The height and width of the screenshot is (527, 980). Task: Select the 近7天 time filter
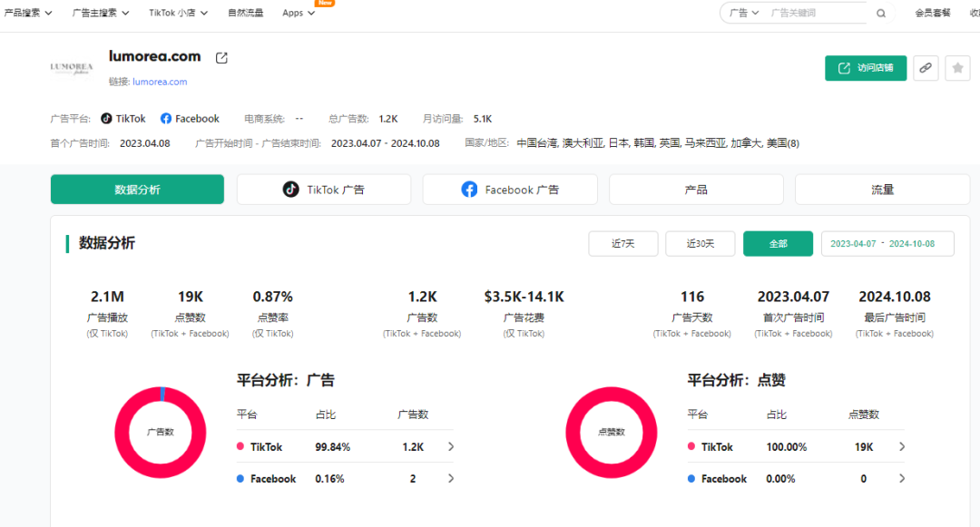622,243
